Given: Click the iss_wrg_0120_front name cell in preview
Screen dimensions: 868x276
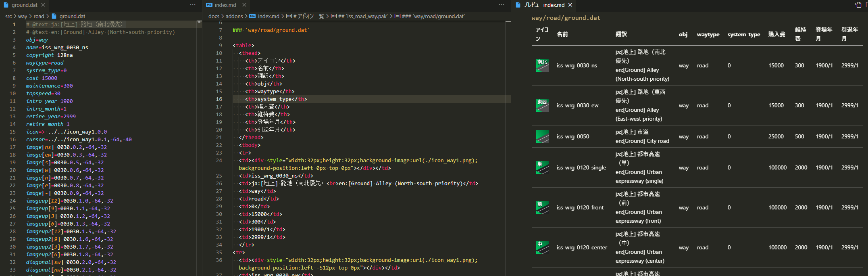Looking at the screenshot, I should tap(580, 207).
